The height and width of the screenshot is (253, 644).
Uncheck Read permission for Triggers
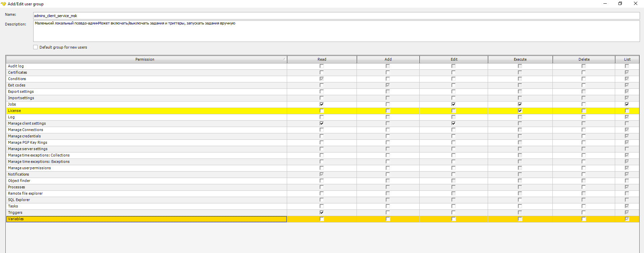[x=322, y=212]
